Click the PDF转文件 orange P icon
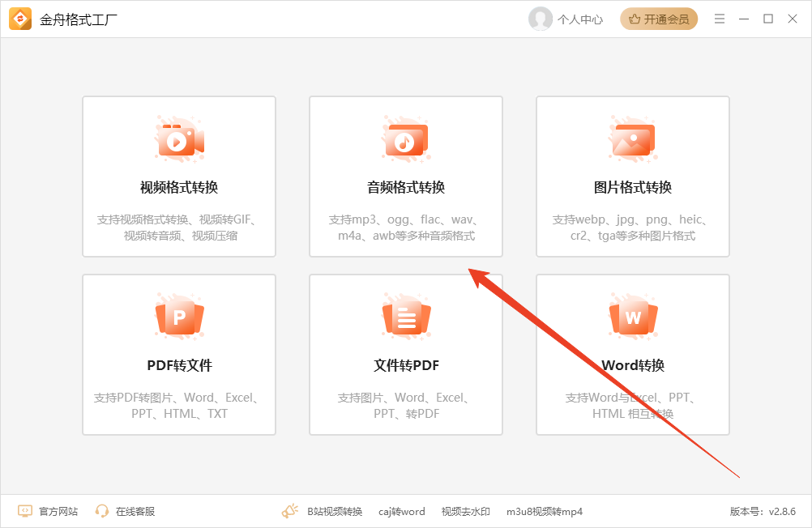Viewport: 812px width, 528px height. (179, 317)
